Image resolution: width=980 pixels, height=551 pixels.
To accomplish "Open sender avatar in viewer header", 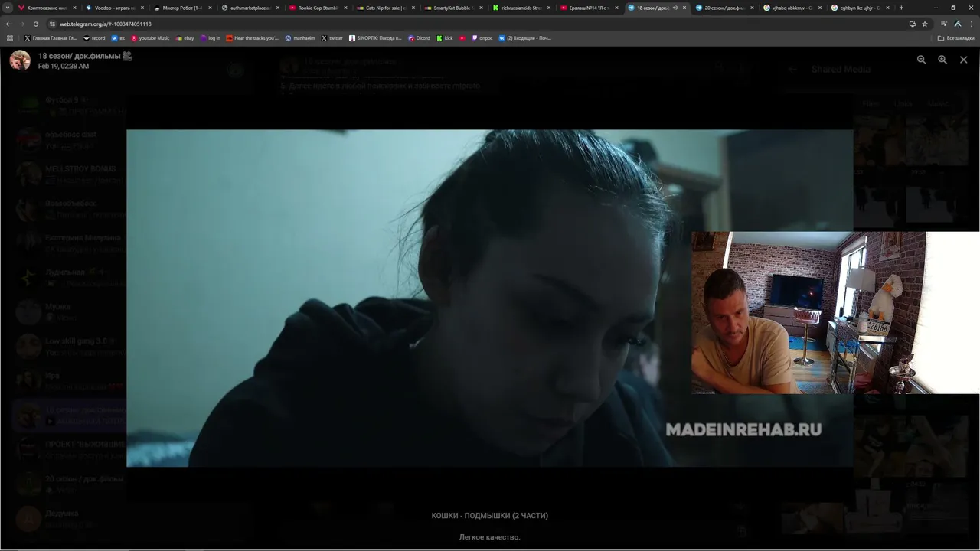I will [x=20, y=60].
